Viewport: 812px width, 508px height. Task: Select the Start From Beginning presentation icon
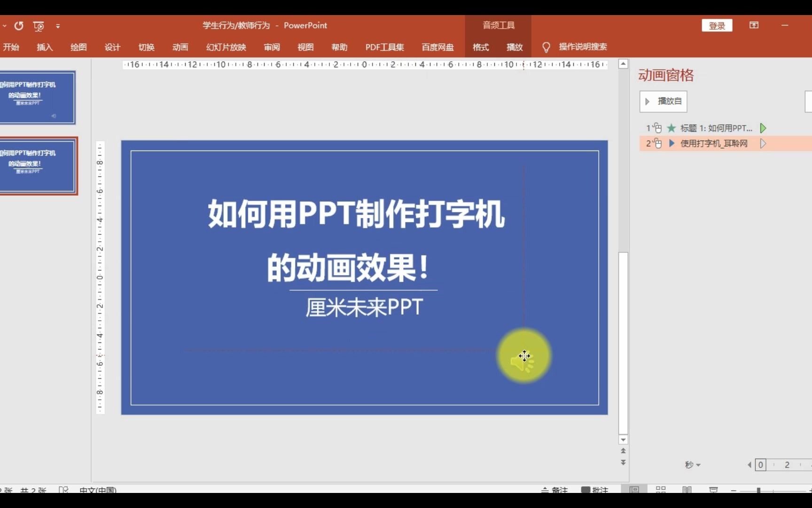39,26
